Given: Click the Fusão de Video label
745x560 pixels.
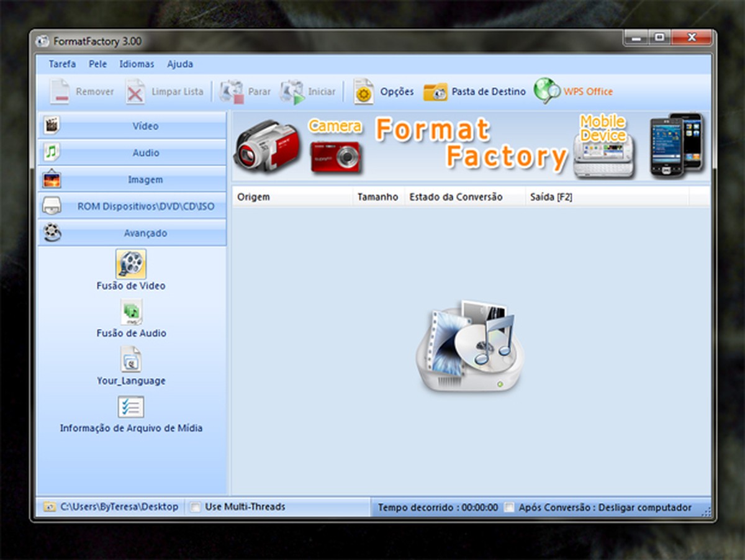Looking at the screenshot, I should pyautogui.click(x=131, y=286).
